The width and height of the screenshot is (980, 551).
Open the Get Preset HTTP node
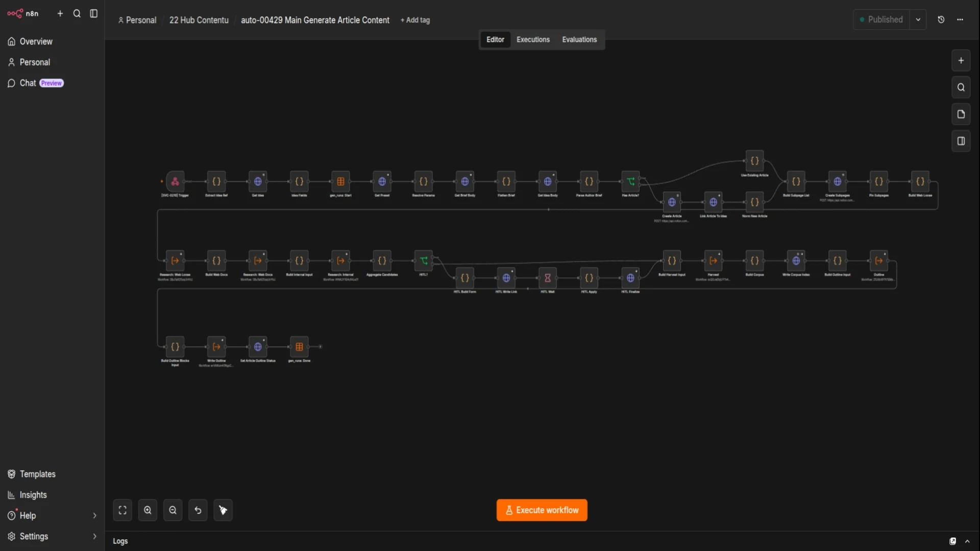(x=382, y=182)
